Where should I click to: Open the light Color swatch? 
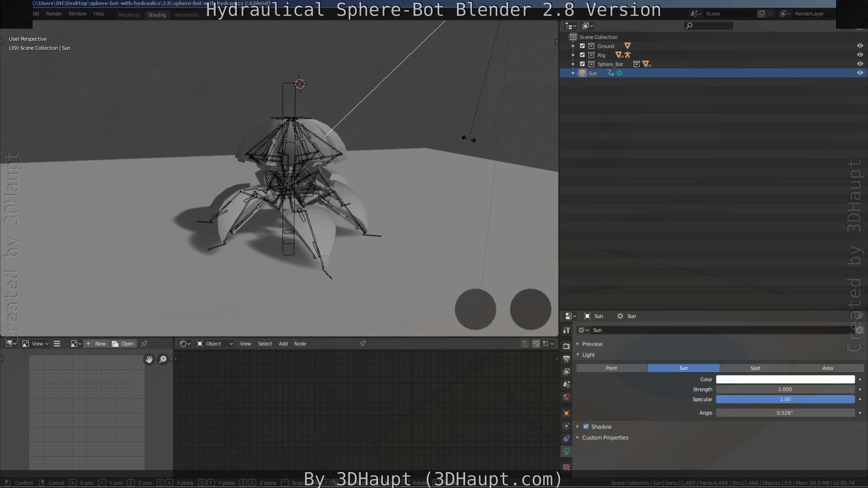point(785,379)
